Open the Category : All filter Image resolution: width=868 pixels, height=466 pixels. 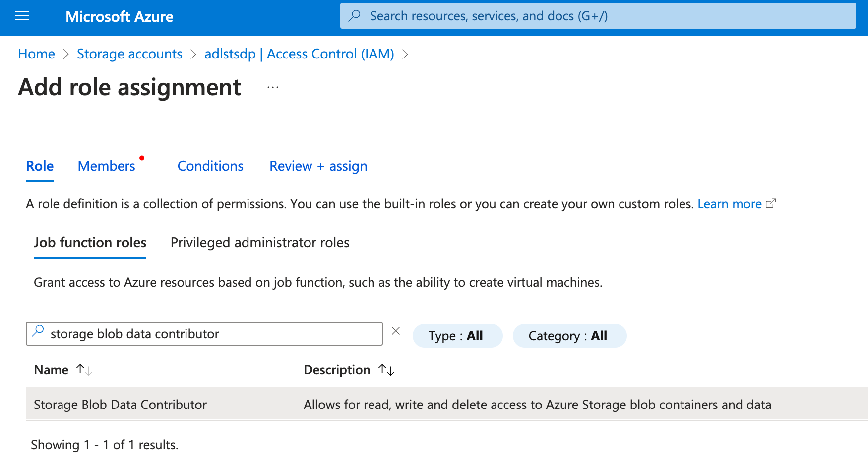[569, 336]
